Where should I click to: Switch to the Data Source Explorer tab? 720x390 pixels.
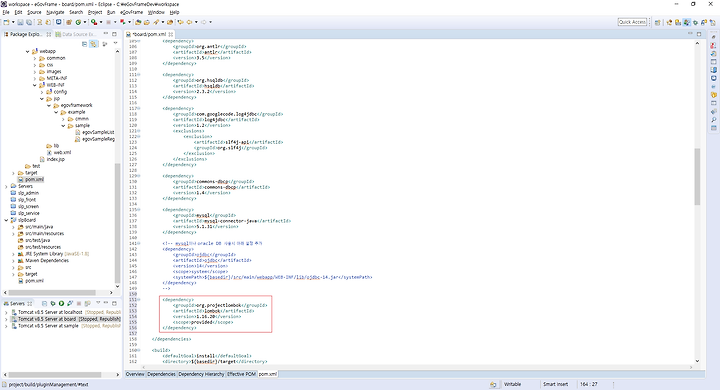click(76, 34)
